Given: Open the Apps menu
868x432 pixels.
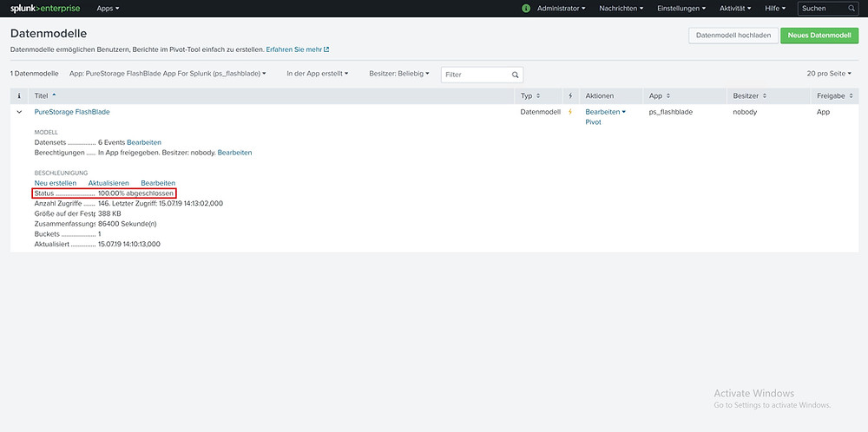Looking at the screenshot, I should click(108, 9).
